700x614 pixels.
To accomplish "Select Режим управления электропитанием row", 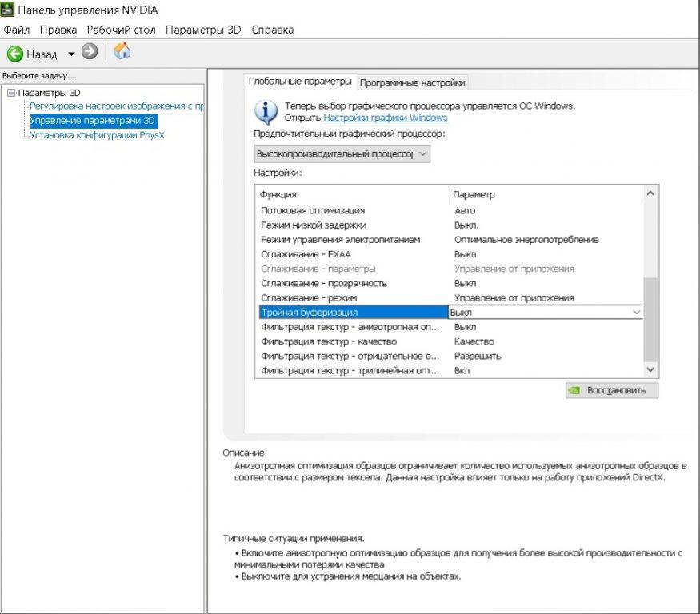I will [451, 240].
